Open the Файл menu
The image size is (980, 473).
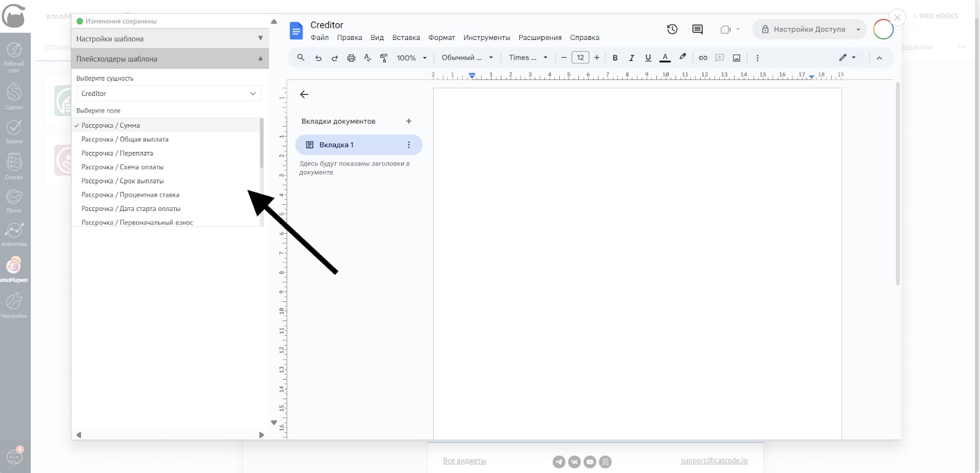tap(319, 38)
